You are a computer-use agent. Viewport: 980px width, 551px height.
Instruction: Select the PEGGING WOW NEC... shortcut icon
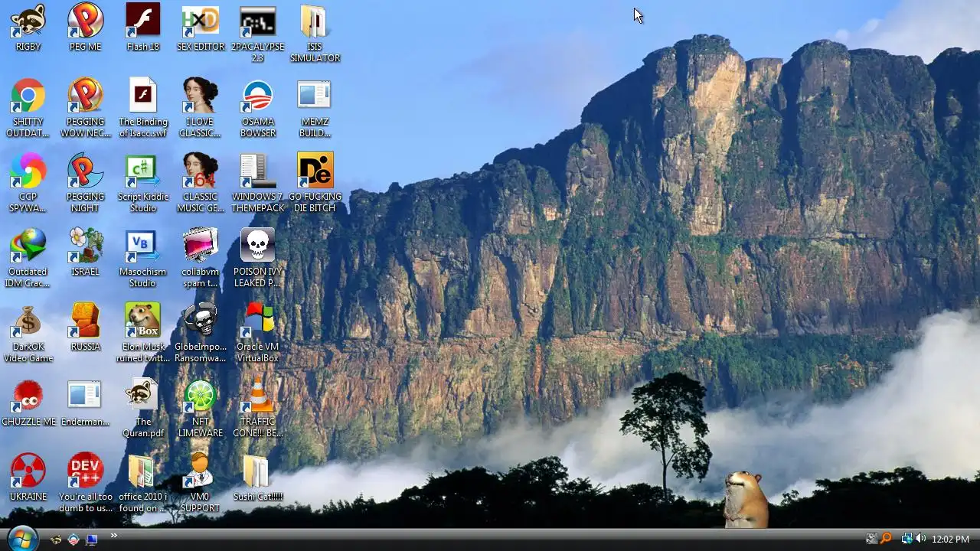(85, 96)
